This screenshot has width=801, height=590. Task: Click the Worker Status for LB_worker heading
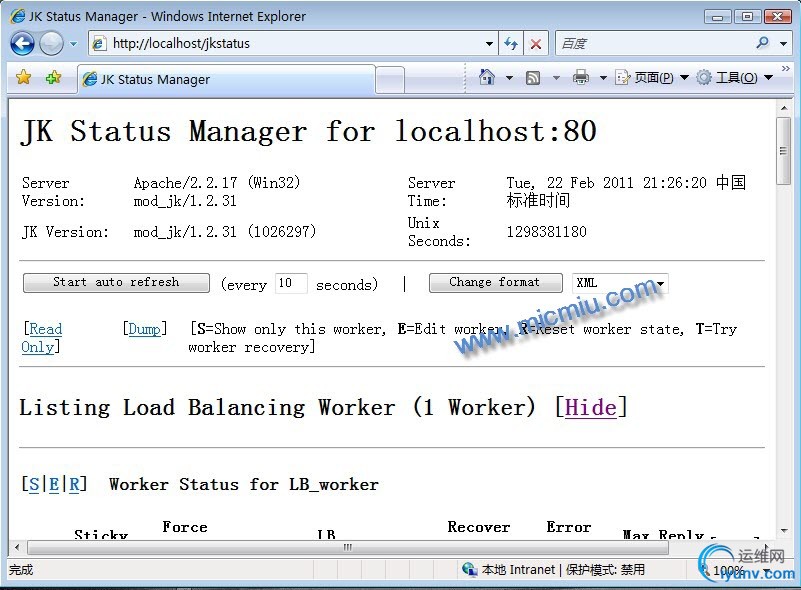(x=244, y=484)
